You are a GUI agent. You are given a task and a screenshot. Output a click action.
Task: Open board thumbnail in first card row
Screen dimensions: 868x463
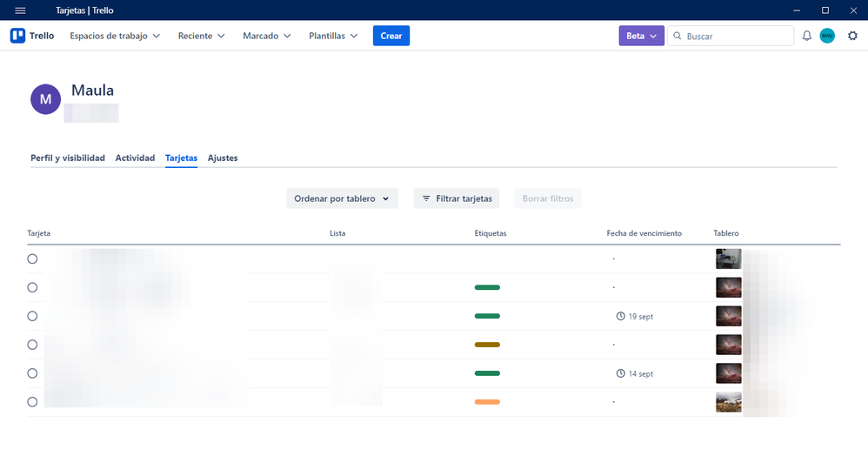coord(729,258)
